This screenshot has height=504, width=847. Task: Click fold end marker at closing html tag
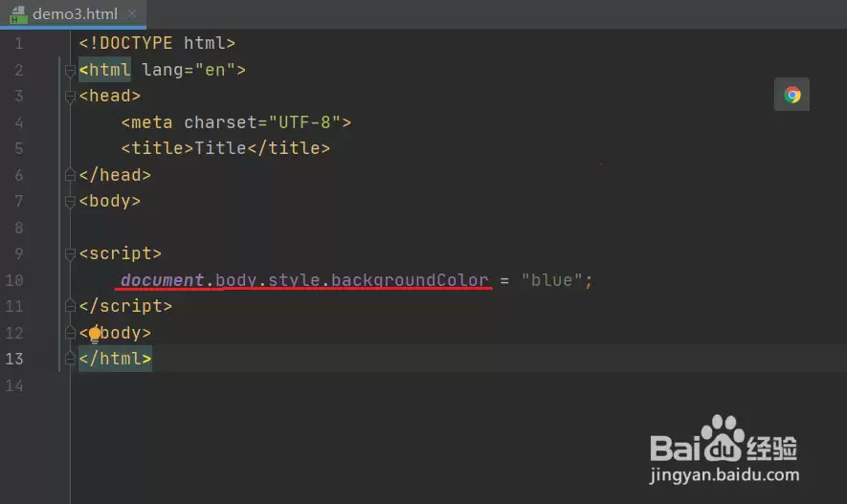[70, 358]
